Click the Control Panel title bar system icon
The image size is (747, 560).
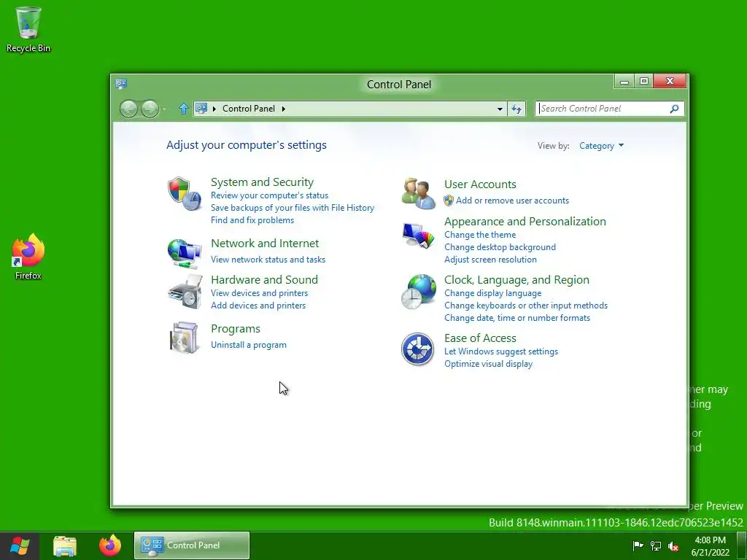tap(121, 84)
